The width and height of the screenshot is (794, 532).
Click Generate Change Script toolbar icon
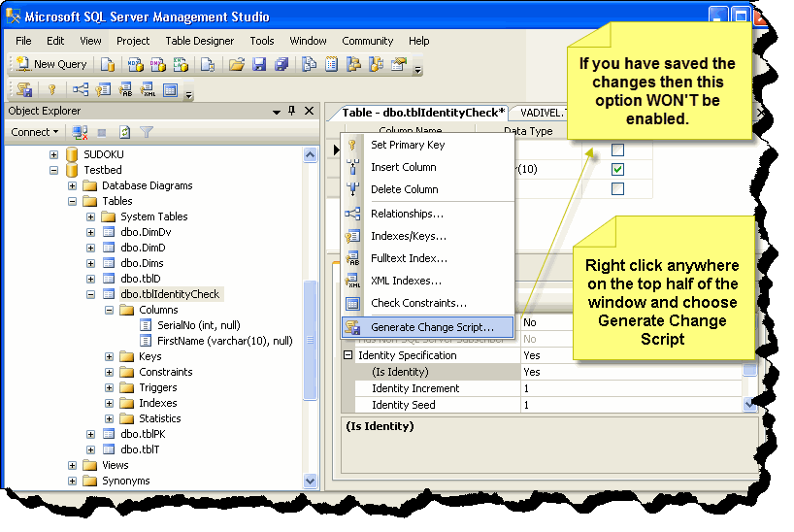point(24,90)
